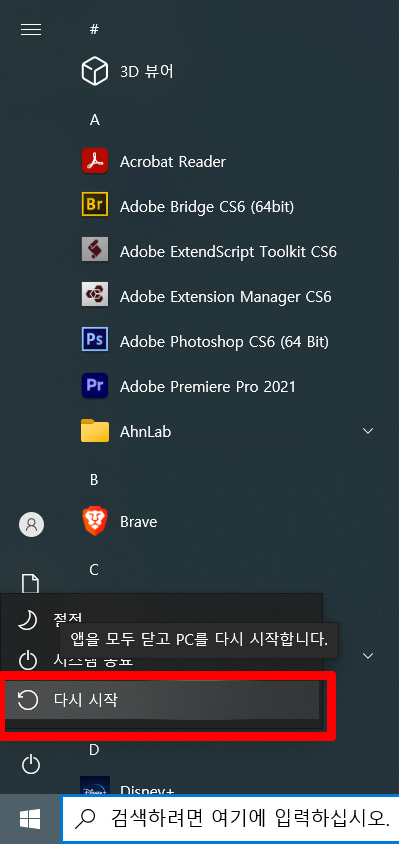
Task: Open Adobe Extension Manager CS6 icon
Action: coord(95,294)
